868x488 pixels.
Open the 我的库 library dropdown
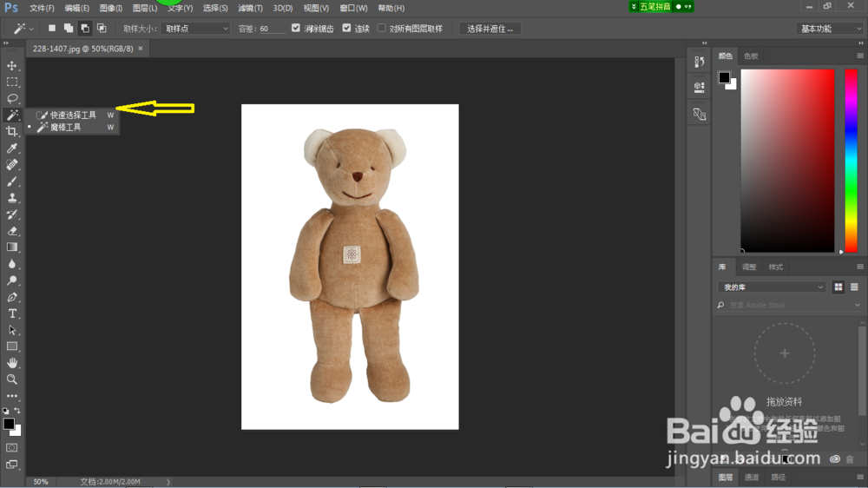[x=772, y=287]
